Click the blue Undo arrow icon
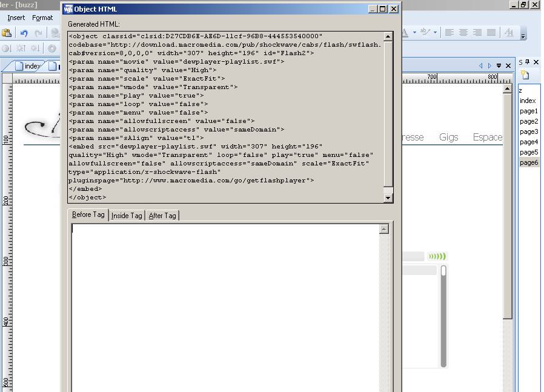Screen dimensions: 544x392 point(24,33)
